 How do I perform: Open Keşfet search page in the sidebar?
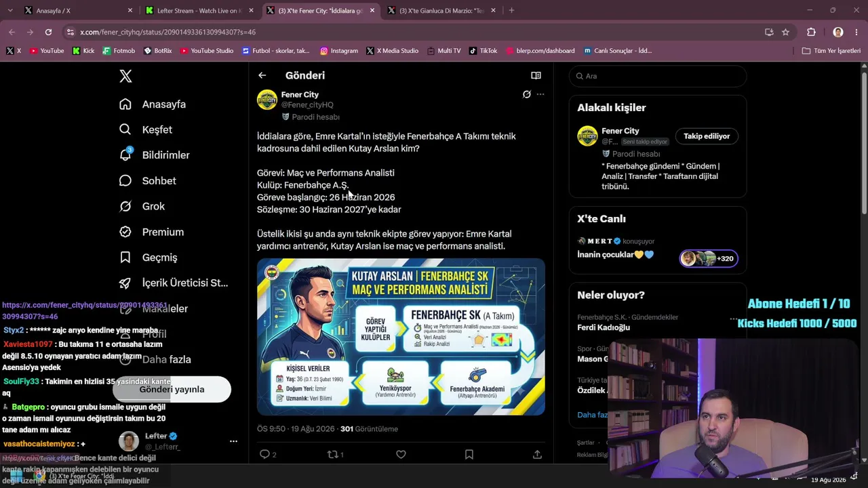146,129
